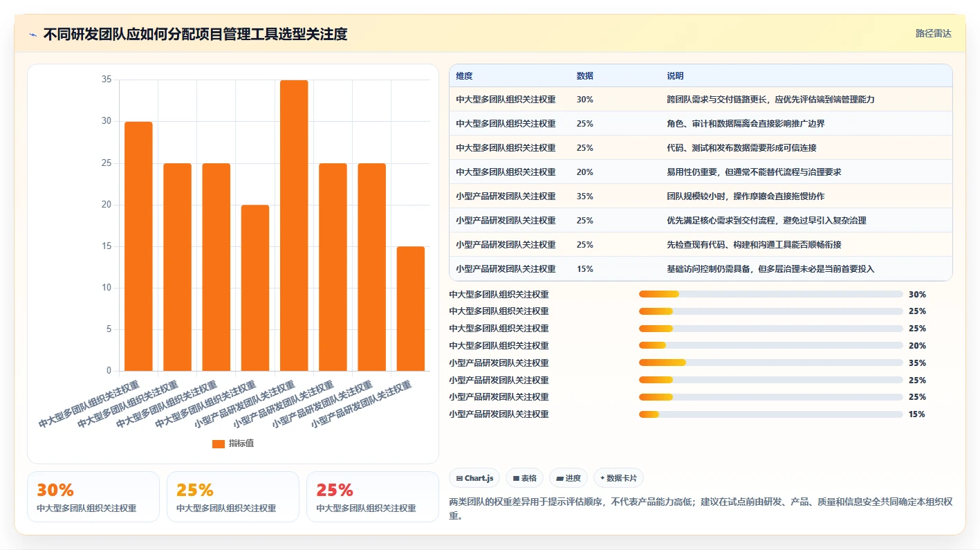Click the cell 角色、审计和数据隔离会直接影响推广边界
980x550 pixels.
click(746, 124)
